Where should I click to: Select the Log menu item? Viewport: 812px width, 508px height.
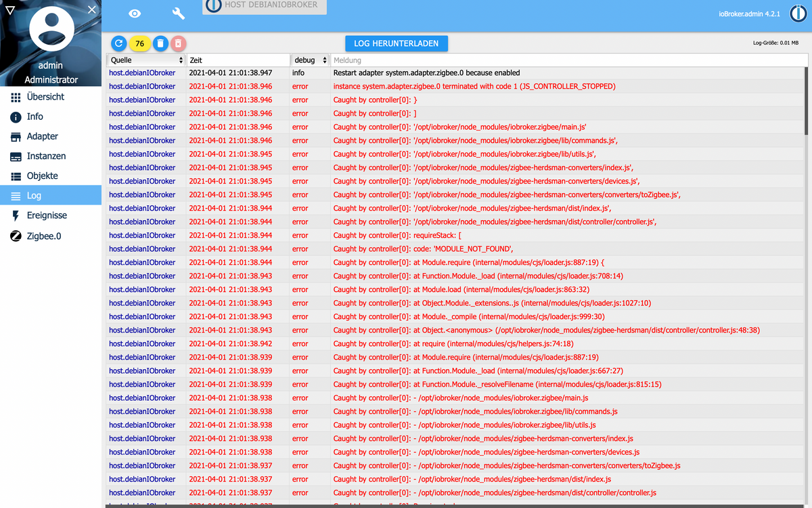[51, 195]
